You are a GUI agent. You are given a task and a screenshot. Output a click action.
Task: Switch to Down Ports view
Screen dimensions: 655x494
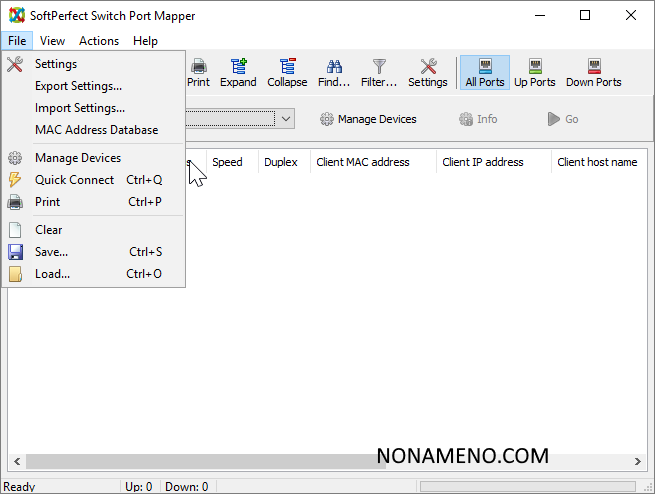click(x=593, y=72)
